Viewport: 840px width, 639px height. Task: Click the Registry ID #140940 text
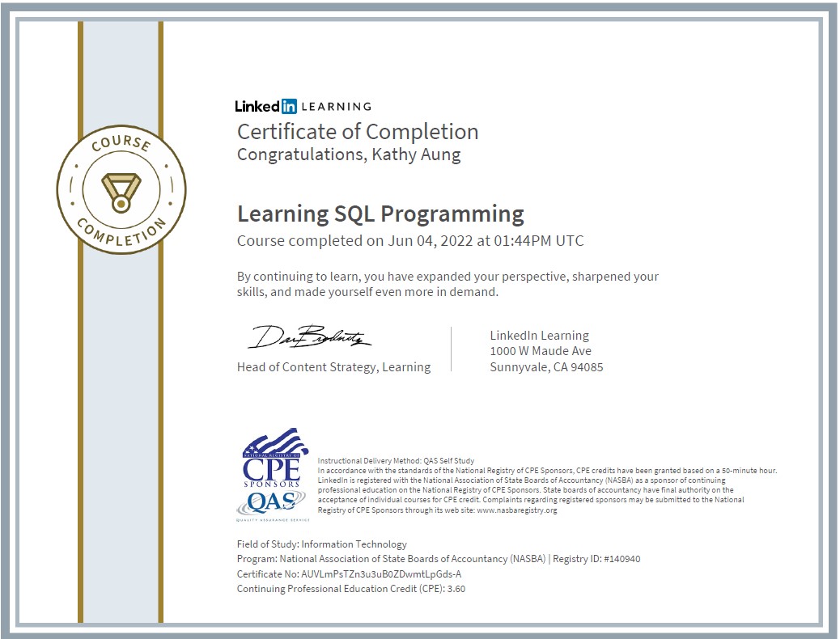[x=596, y=559]
